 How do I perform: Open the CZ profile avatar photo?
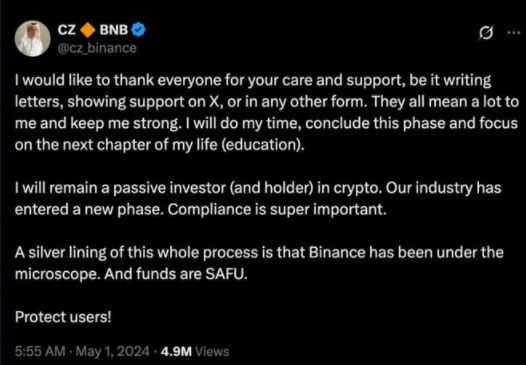tap(33, 39)
